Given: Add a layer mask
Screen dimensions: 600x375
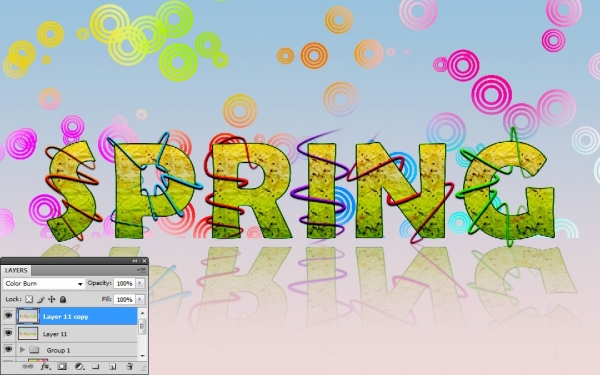Looking at the screenshot, I should (x=62, y=367).
